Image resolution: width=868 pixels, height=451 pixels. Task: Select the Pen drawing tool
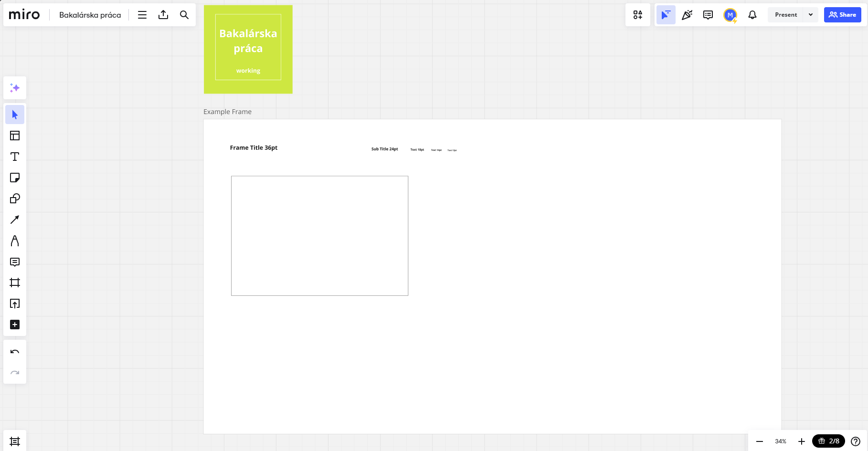pyautogui.click(x=15, y=241)
